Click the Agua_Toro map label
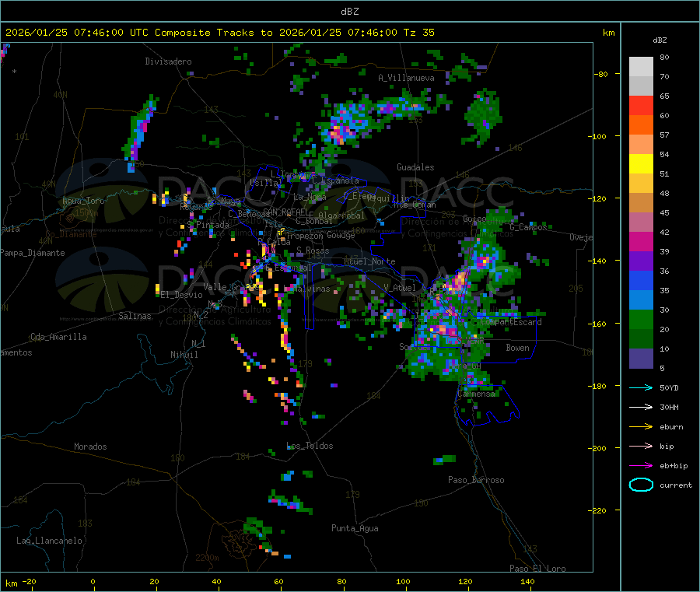Image resolution: width=700 pixels, height=592 pixels. pos(83,201)
